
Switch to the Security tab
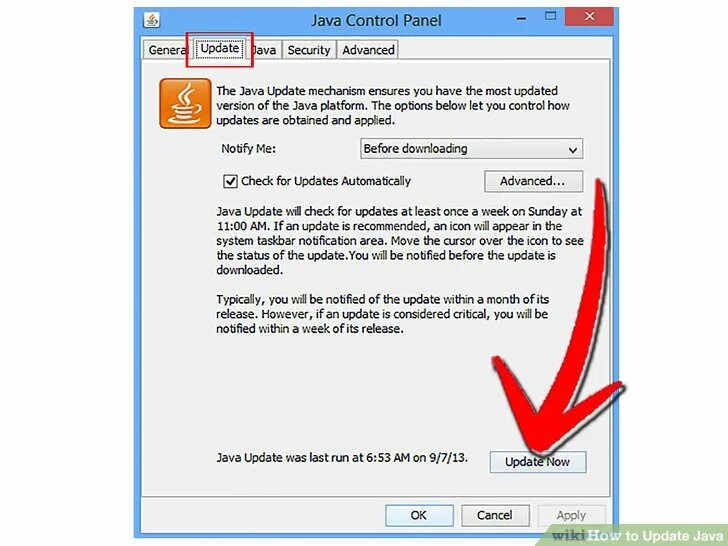click(x=309, y=50)
